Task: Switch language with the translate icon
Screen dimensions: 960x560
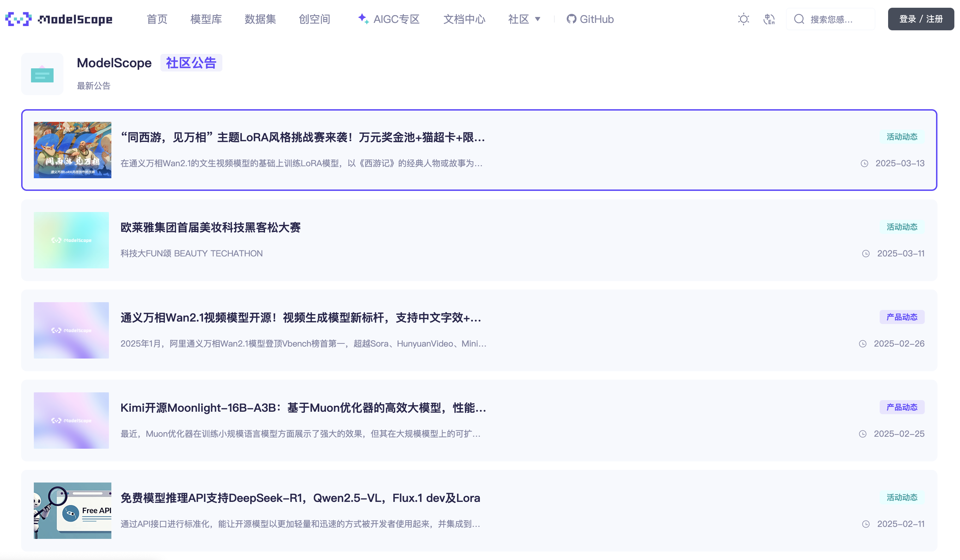Action: pyautogui.click(x=769, y=19)
